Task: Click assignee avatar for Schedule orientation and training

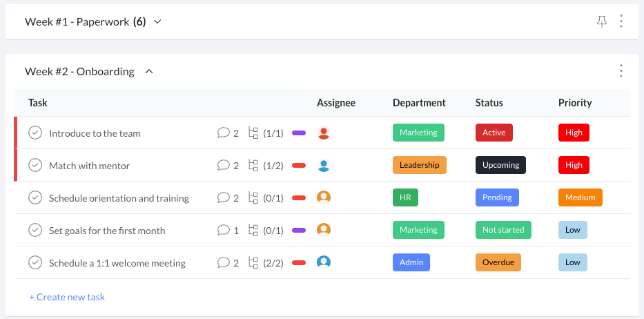Action: [324, 197]
